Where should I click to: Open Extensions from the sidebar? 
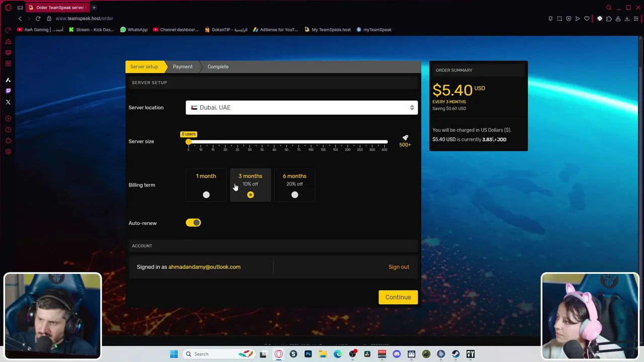click(x=8, y=141)
